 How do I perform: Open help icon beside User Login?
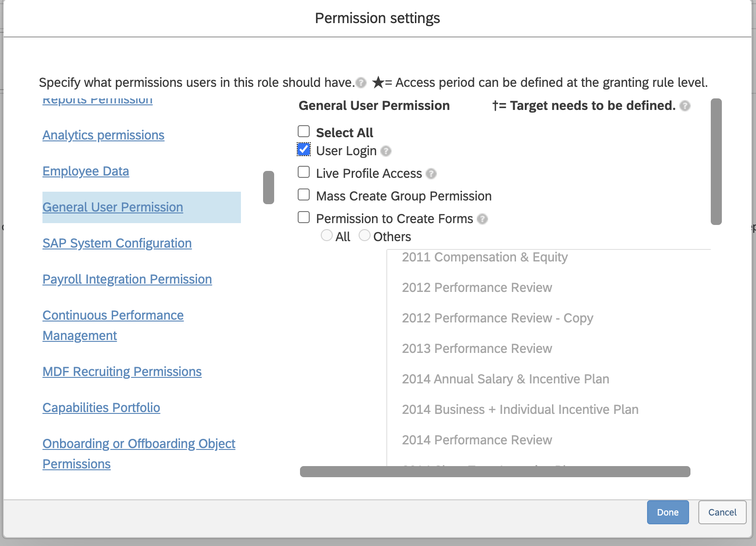click(x=386, y=151)
